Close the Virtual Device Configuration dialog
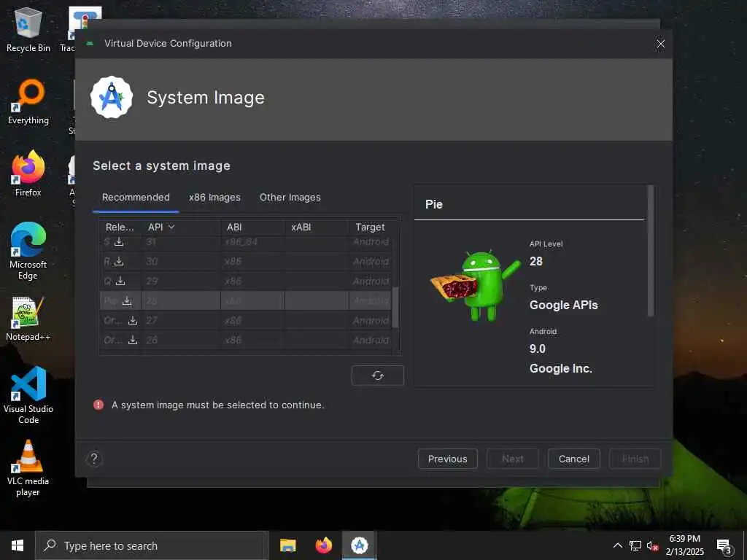The width and height of the screenshot is (747, 560). pyautogui.click(x=661, y=44)
